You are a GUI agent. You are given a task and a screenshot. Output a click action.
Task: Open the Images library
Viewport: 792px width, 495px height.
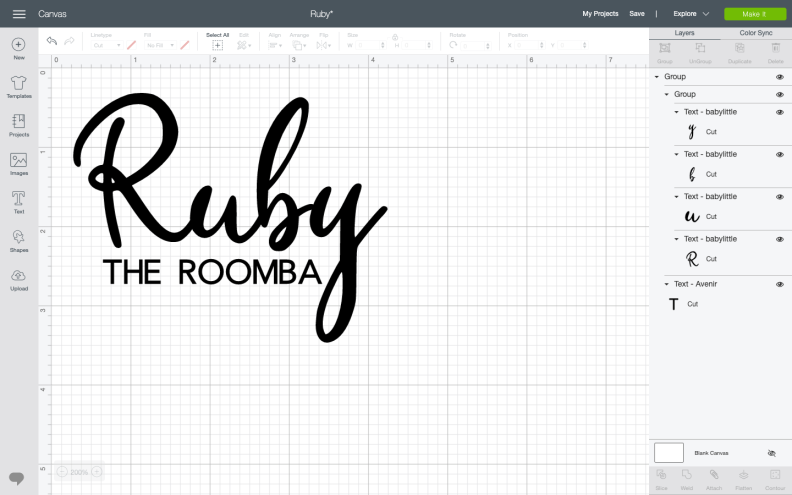(x=19, y=164)
